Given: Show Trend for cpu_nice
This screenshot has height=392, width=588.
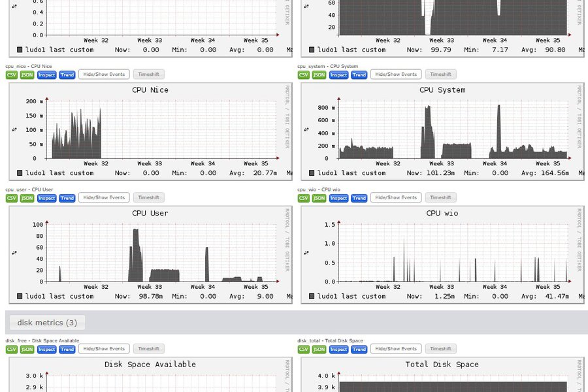Looking at the screenshot, I should click(x=67, y=74).
